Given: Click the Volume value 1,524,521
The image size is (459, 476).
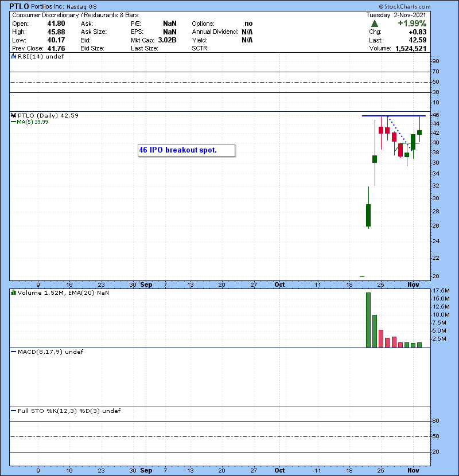Looking at the screenshot, I should 411,49.
